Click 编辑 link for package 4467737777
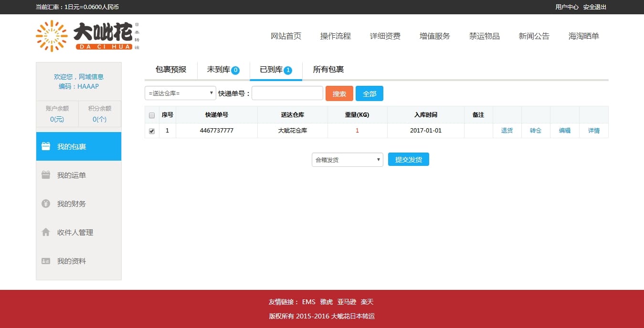 pos(565,131)
